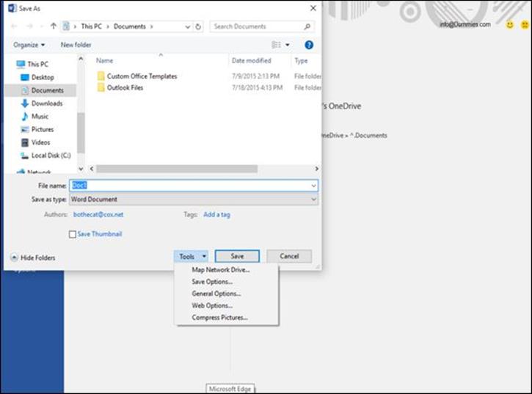532x394 pixels.
Task: Select the Downloads folder icon in sidebar
Action: [x=25, y=103]
